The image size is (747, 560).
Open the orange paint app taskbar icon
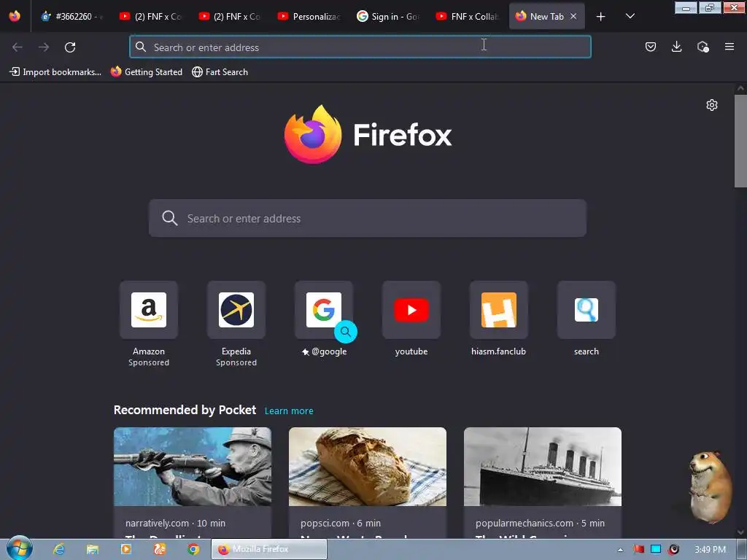coord(160,549)
